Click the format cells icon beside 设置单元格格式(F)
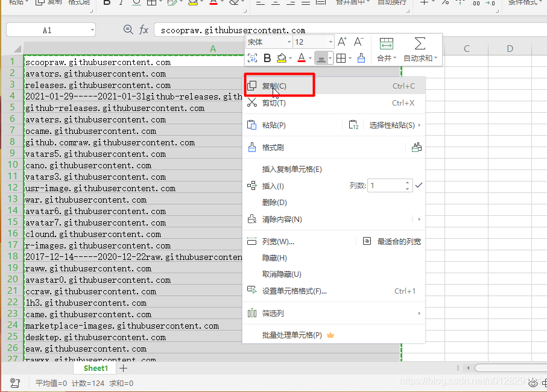The image size is (547, 392). pyautogui.click(x=252, y=290)
